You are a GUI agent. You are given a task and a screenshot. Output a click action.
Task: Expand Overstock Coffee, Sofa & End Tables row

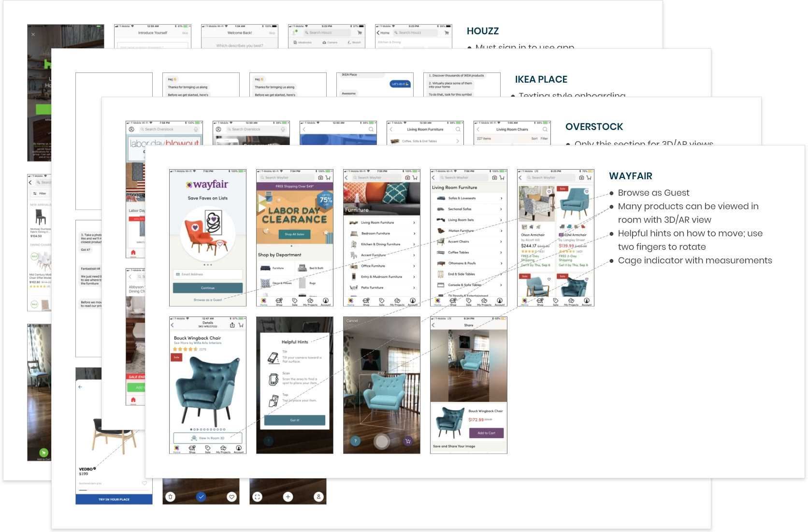pos(425,141)
